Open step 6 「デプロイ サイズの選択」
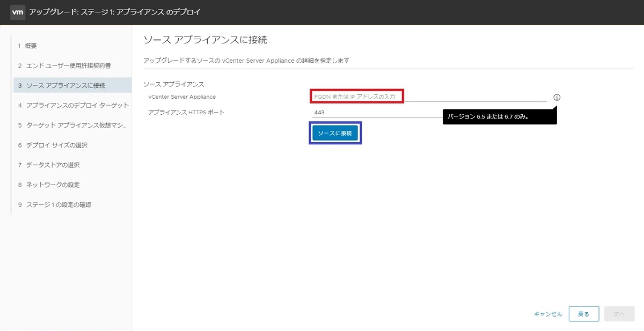 52,145
